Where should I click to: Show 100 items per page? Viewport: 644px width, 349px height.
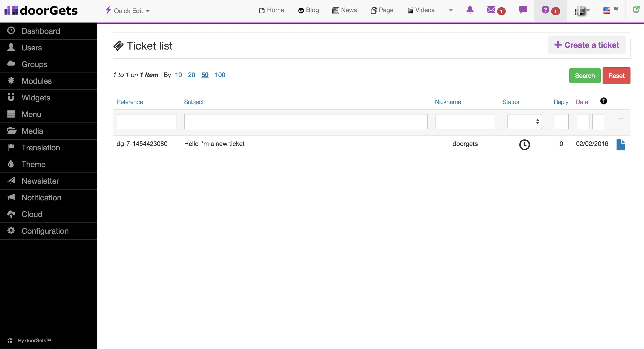tap(220, 75)
